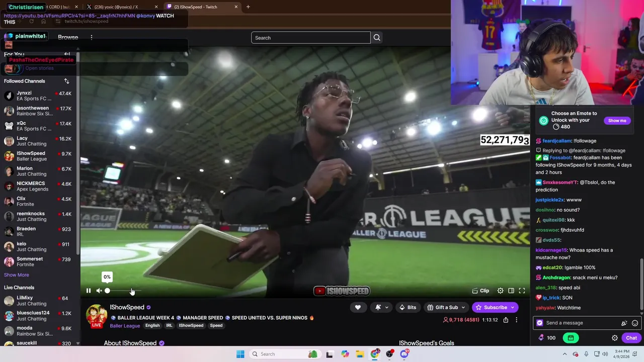Image resolution: width=644 pixels, height=362 pixels.
Task: Open chat settings gear
Action: 615,338
